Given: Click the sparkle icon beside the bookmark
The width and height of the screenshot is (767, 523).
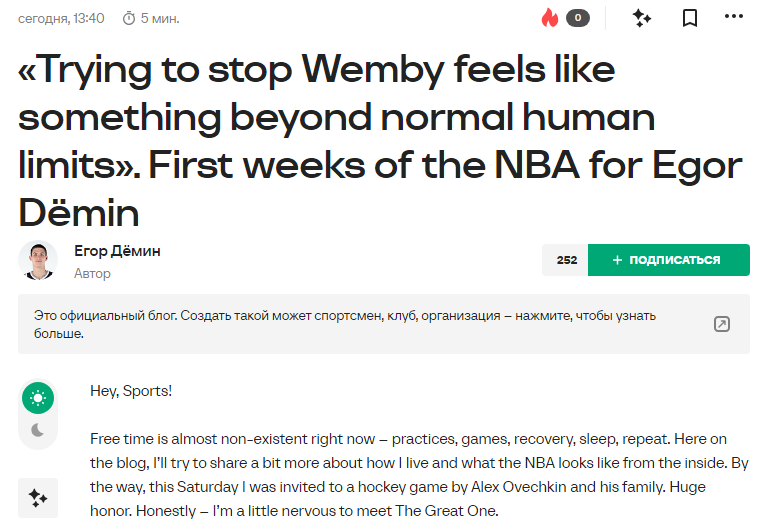Looking at the screenshot, I should (642, 18).
